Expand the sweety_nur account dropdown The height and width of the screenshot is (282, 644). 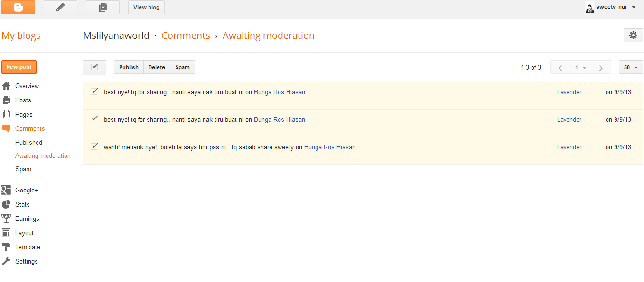tap(634, 7)
